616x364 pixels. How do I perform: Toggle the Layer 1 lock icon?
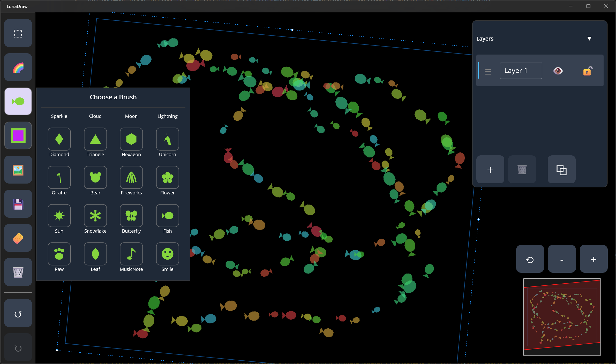tap(588, 71)
